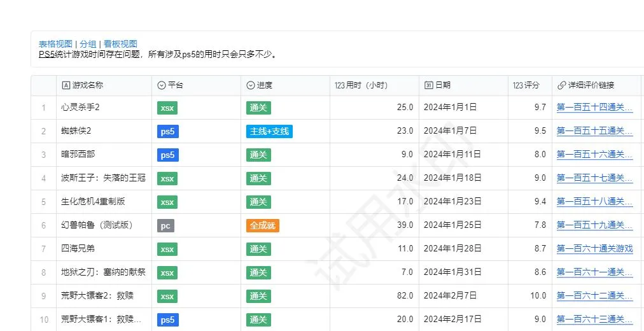The image size is (644, 331).
Task: Click the 123 number icon beside 评分 header
Action: pos(518,85)
